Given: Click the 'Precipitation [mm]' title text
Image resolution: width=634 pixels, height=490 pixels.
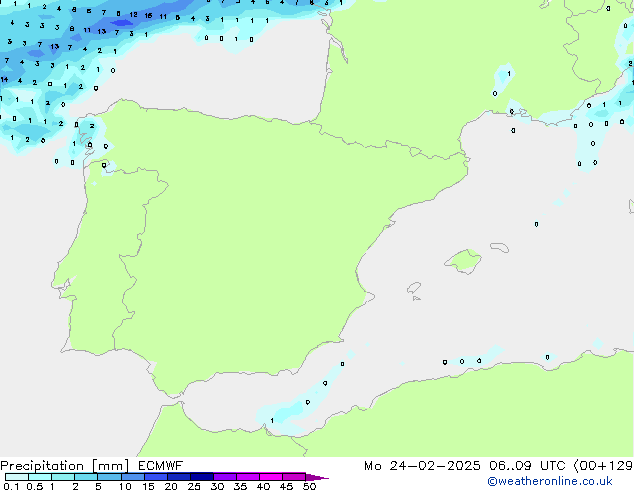Looking at the screenshot, I should pos(64,466).
